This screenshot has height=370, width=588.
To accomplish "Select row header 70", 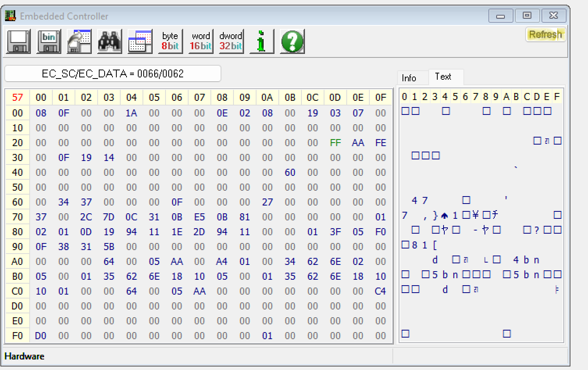I will [x=18, y=217].
